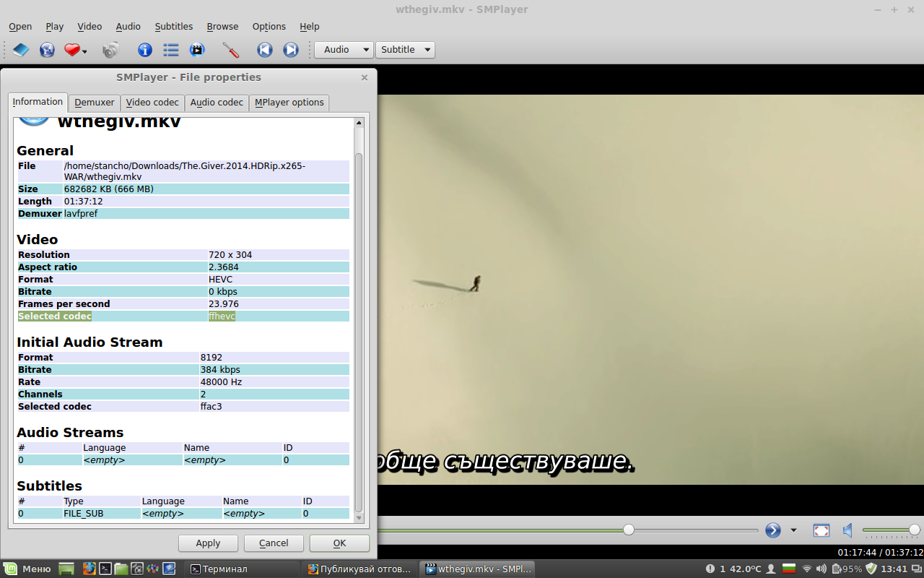This screenshot has height=578, width=924.
Task: Close the File properties dialog
Action: [365, 77]
